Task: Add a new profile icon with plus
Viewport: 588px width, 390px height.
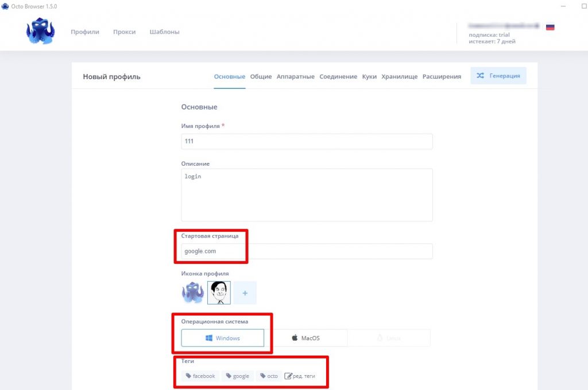Action: tap(245, 292)
